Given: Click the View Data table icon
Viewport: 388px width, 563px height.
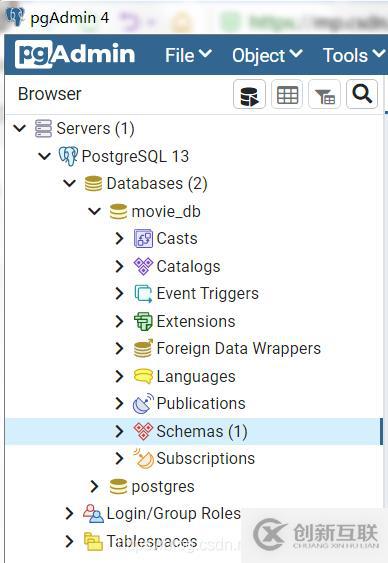Looking at the screenshot, I should (287, 94).
